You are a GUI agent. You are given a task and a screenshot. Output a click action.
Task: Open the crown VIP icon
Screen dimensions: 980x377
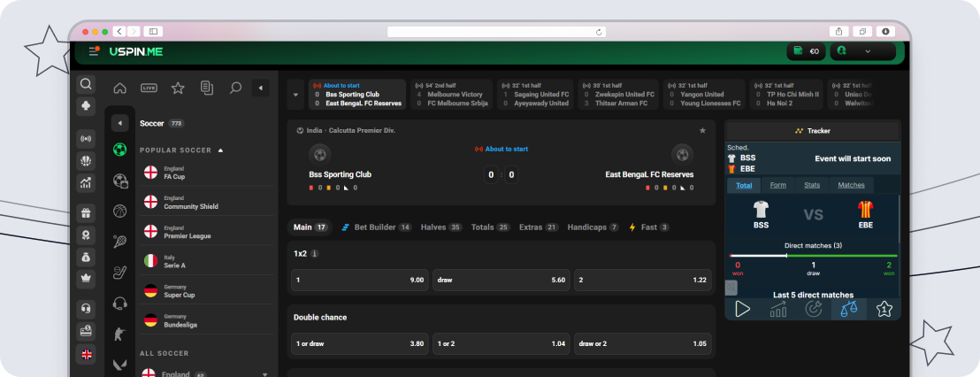click(87, 279)
